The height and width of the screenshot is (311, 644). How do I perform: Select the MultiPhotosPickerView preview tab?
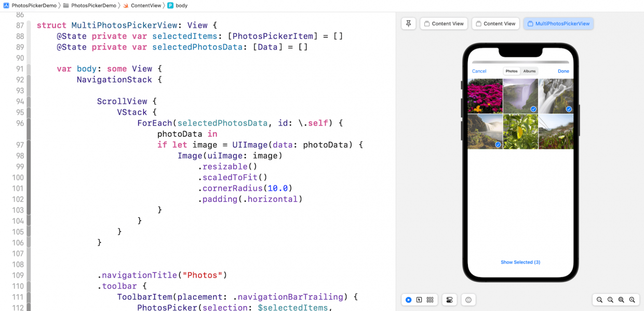[558, 23]
